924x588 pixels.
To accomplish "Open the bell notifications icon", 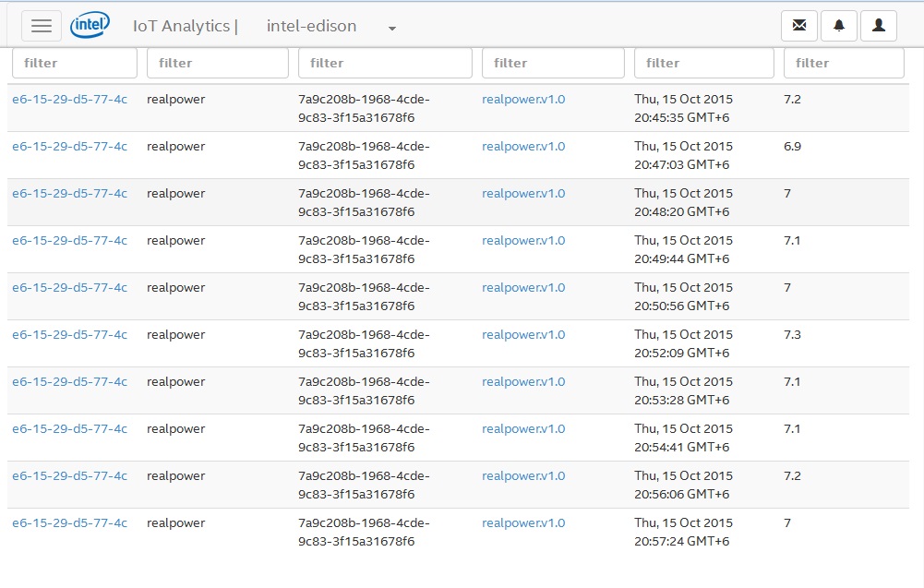I will (838, 26).
